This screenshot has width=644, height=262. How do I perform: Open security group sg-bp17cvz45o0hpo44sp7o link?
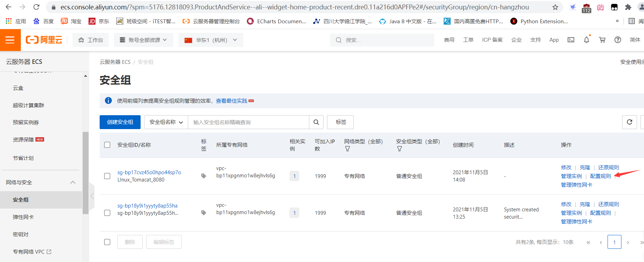coord(149,172)
